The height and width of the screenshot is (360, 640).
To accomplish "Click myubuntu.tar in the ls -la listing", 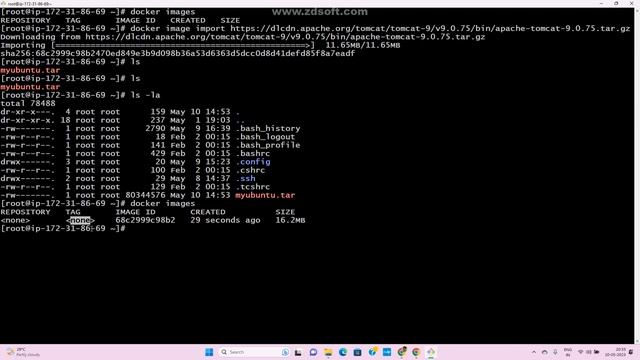I will [265, 196].
